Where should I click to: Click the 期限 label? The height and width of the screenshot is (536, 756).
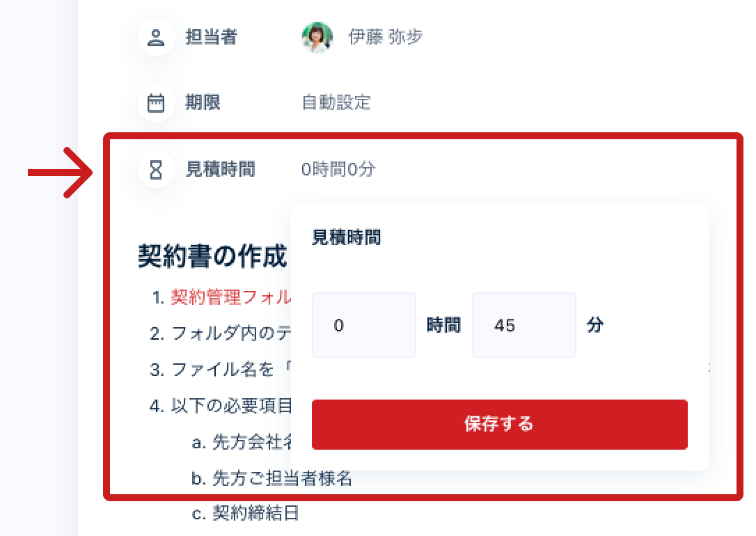(203, 102)
